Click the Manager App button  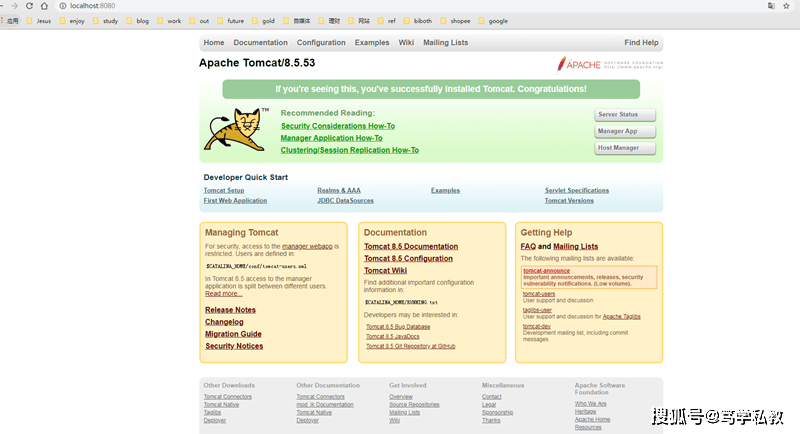coord(625,131)
